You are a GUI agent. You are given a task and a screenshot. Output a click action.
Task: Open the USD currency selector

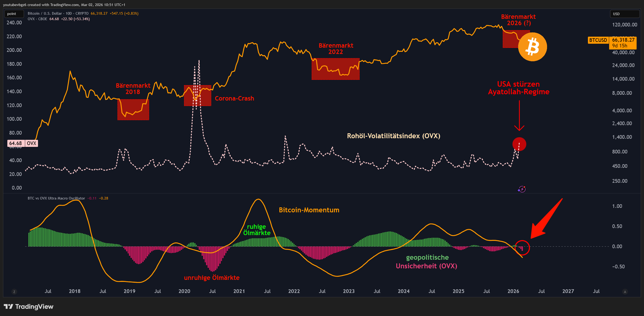[624, 14]
